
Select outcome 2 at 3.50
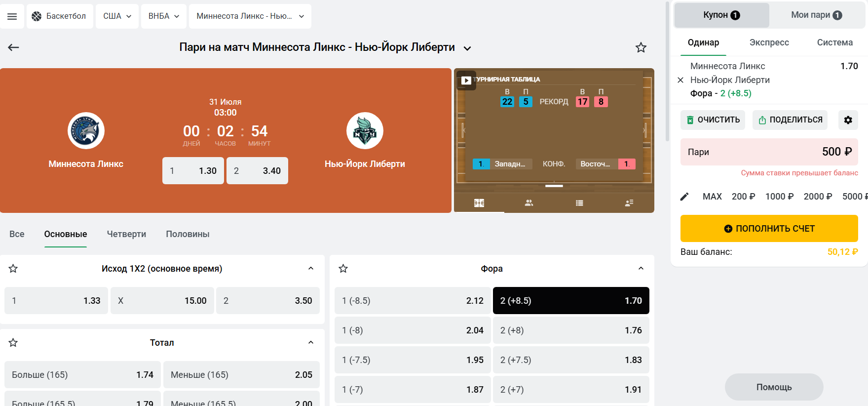tap(268, 301)
